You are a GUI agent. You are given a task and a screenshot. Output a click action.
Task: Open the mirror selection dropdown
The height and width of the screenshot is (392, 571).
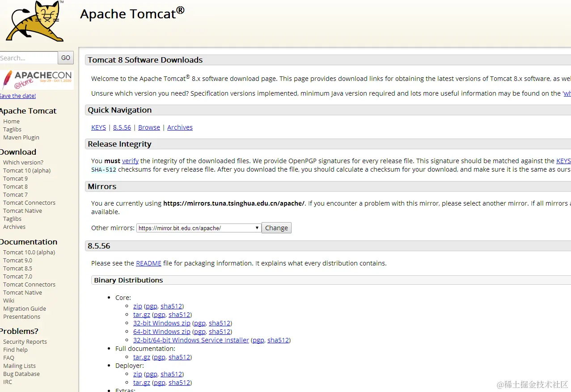coord(199,228)
